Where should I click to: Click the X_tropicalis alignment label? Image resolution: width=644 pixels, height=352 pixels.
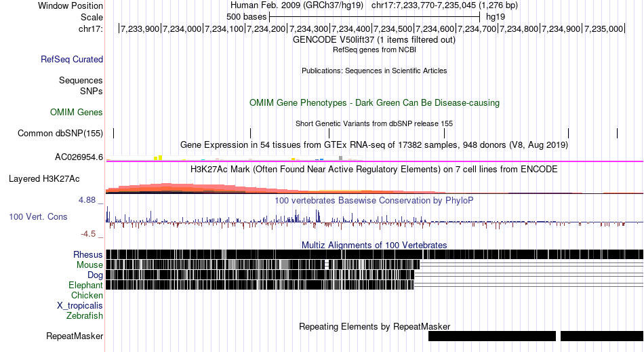tap(80, 306)
